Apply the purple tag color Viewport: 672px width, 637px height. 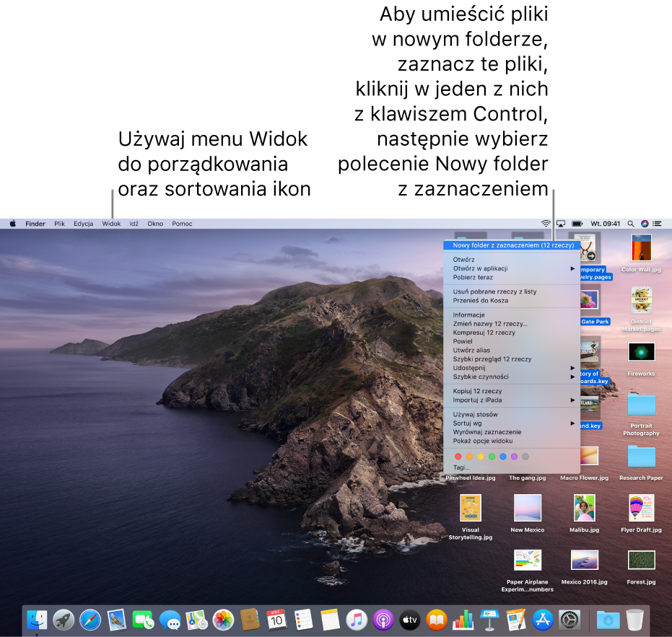pyautogui.click(x=514, y=456)
